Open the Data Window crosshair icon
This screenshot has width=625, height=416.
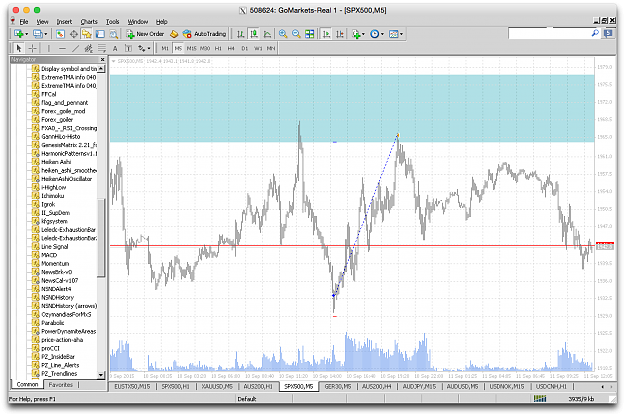(x=74, y=34)
